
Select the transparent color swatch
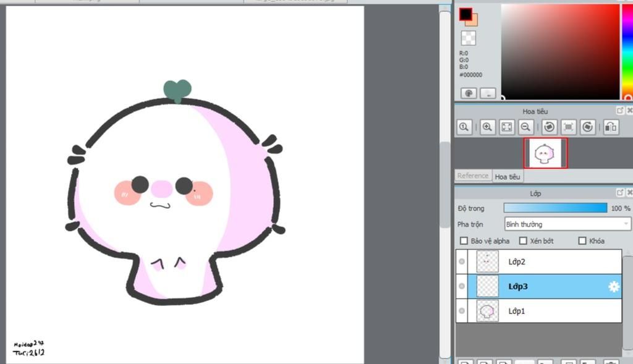point(469,38)
